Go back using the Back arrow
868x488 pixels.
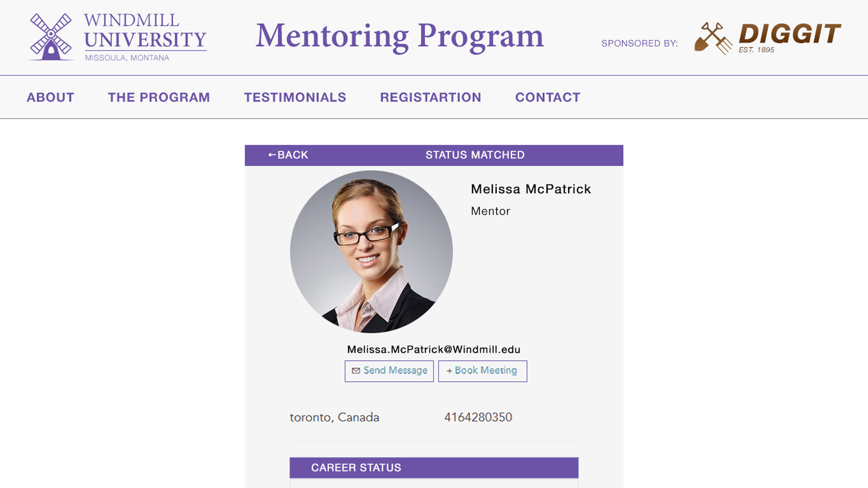pos(288,155)
